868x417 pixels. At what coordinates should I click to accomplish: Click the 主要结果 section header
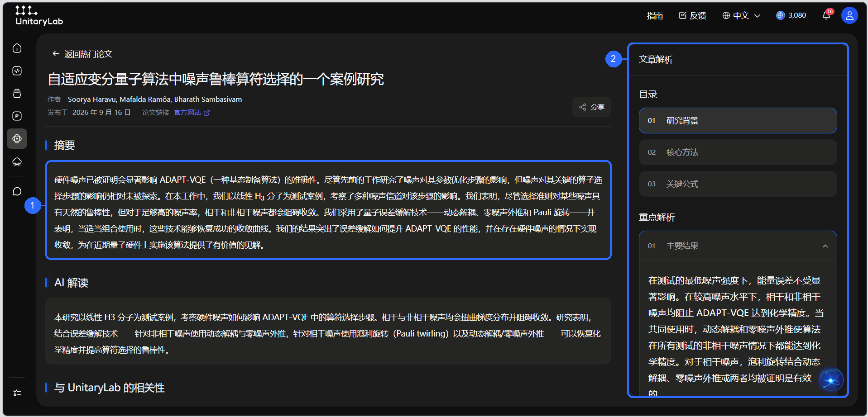point(738,246)
